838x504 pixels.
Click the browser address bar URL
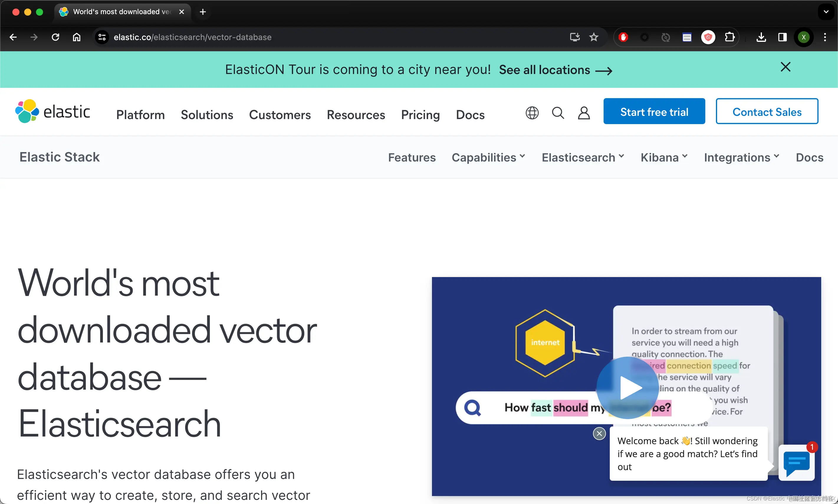coord(192,37)
